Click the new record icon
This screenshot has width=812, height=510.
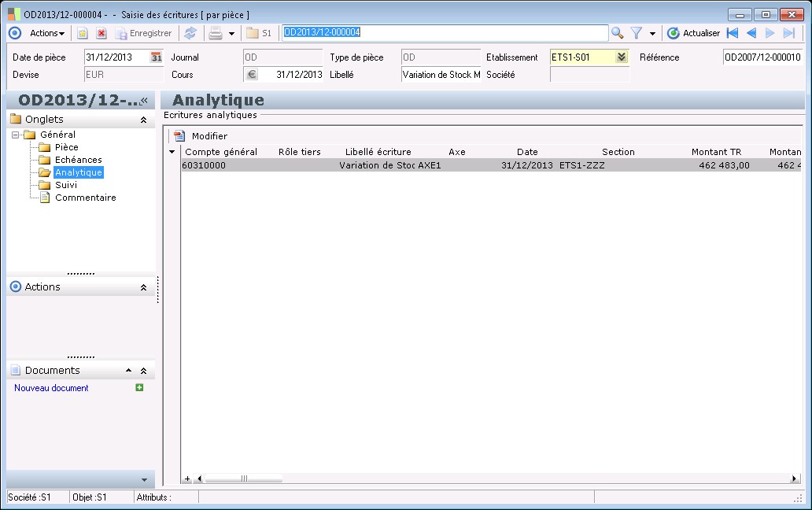point(83,33)
